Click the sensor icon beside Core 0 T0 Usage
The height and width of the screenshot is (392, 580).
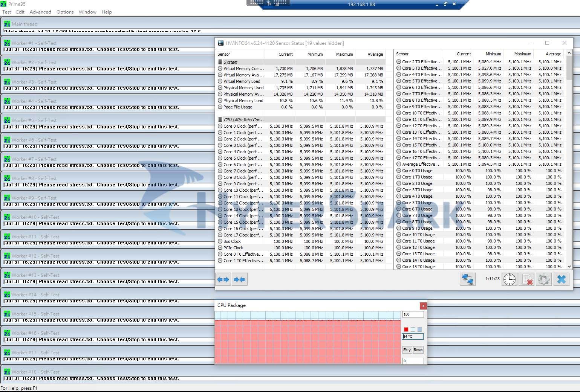point(399,171)
